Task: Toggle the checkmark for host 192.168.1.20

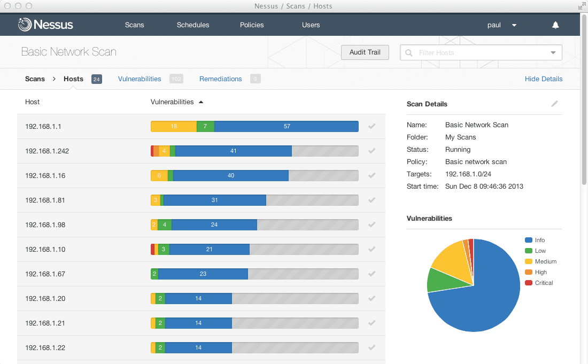Action: [372, 298]
